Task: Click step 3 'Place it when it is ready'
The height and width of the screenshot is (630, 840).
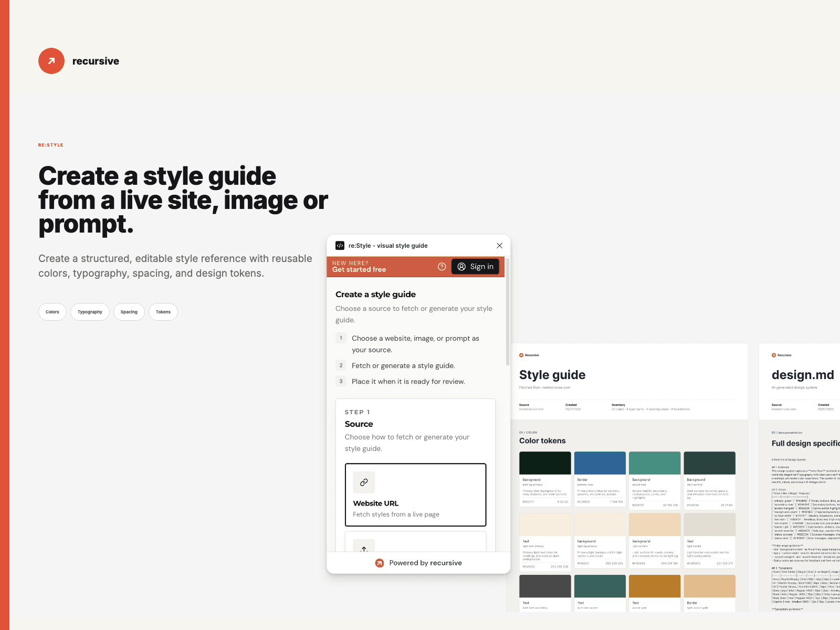Action: coord(408,382)
